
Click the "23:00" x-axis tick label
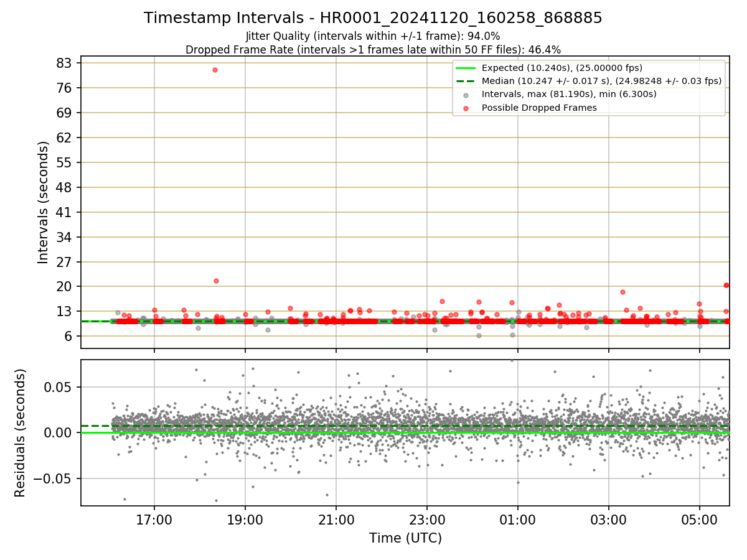[x=427, y=519]
